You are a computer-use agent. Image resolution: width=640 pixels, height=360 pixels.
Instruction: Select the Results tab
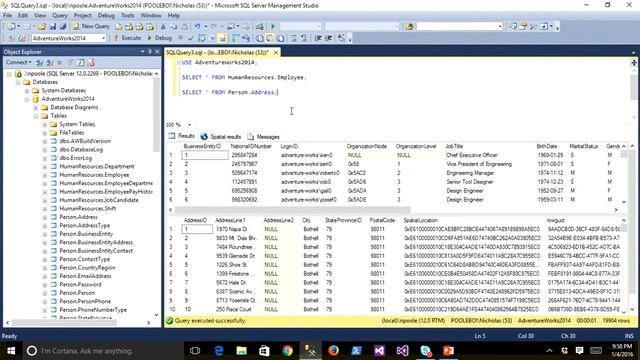(x=182, y=136)
